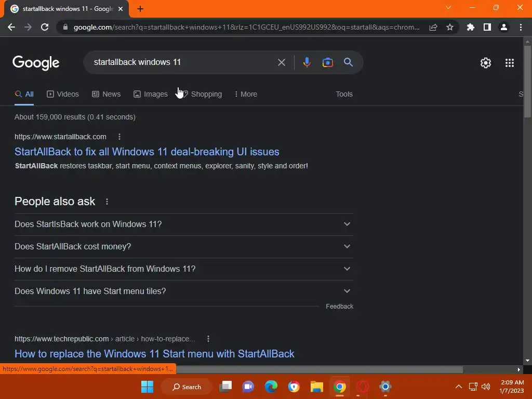The width and height of the screenshot is (532, 399).
Task: Open People also ask options menu
Action: 107,202
